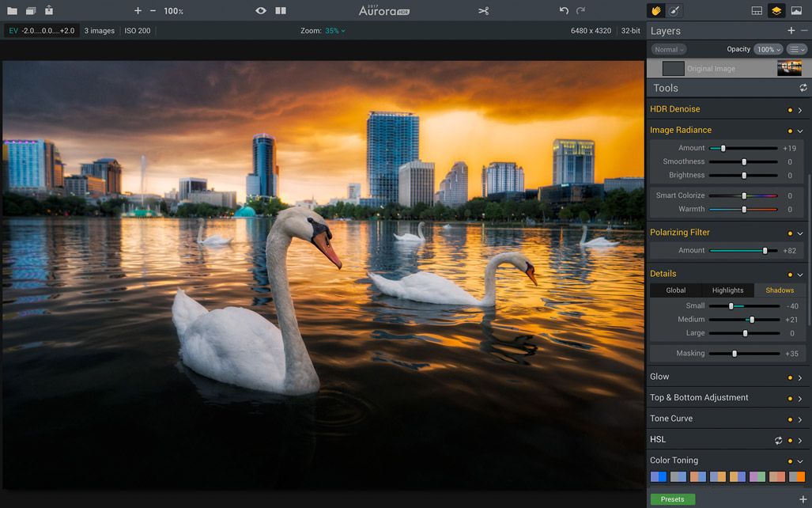812x508 pixels.
Task: Reset all tools with the refresh icon
Action: point(803,88)
